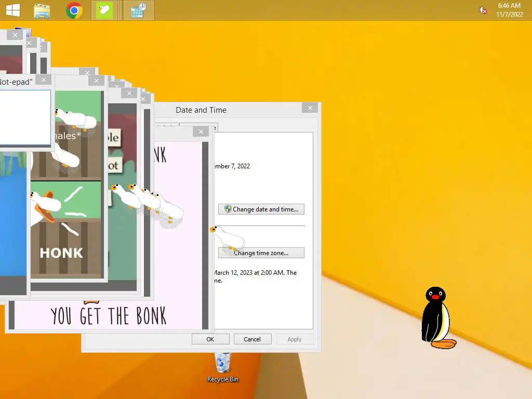
Task: Click the March 12, 2023 daylight saving text
Action: [255, 276]
